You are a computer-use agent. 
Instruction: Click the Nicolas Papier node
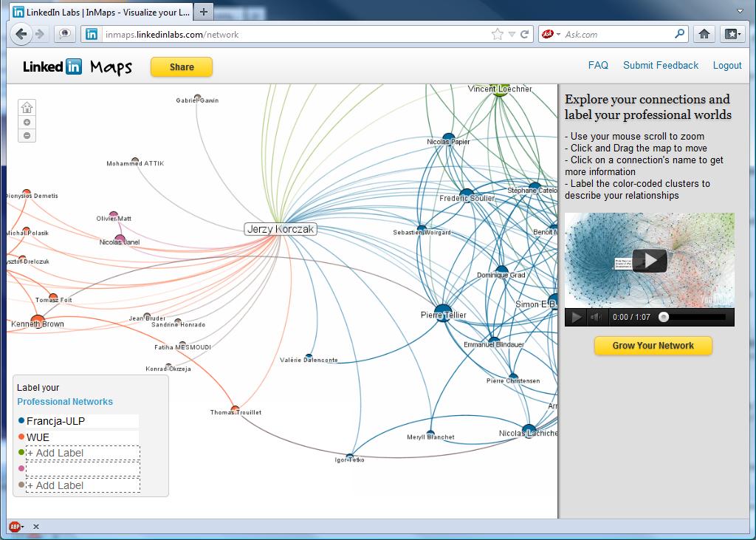pyautogui.click(x=448, y=138)
